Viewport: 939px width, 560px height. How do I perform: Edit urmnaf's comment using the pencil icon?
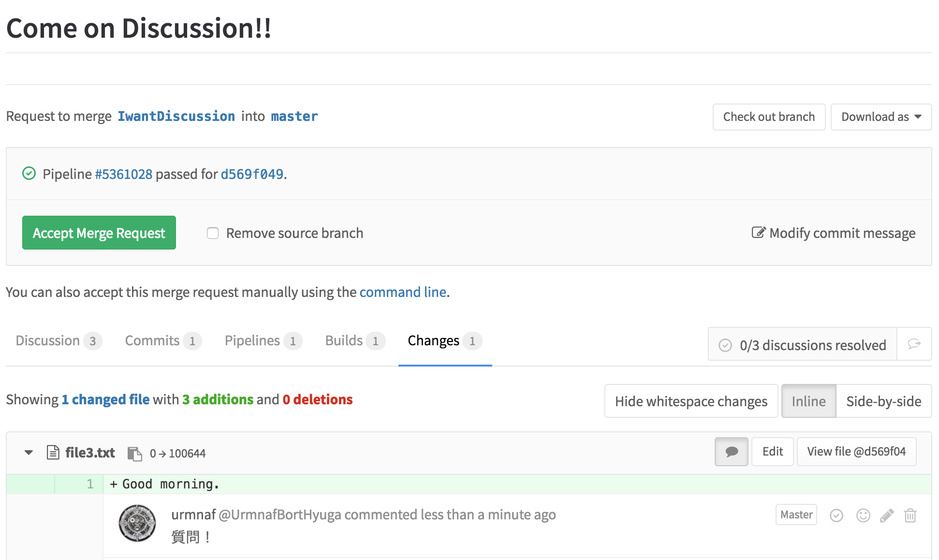point(887,515)
